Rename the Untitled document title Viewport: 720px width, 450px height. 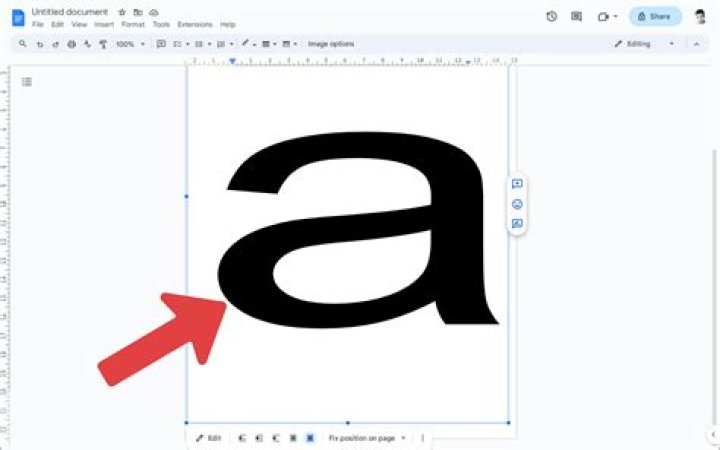tap(70, 12)
